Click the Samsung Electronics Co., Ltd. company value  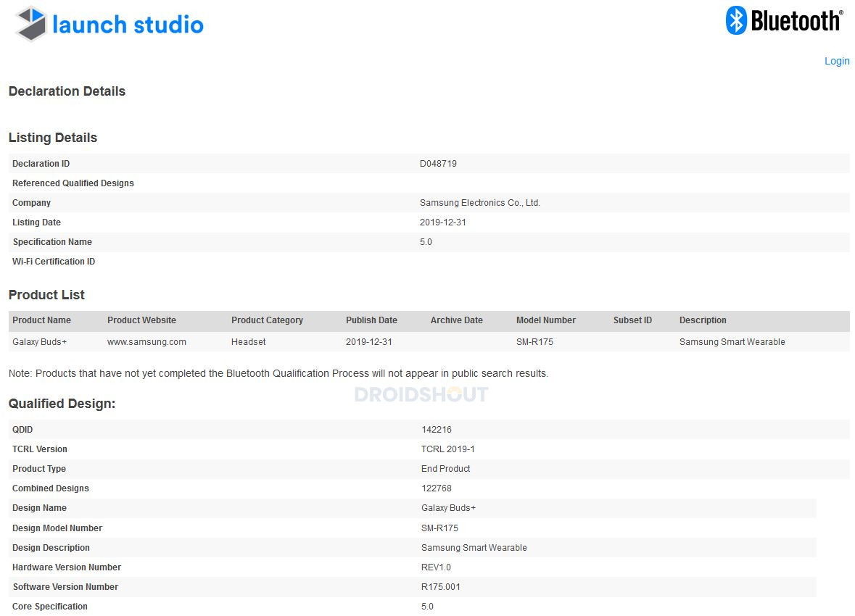click(479, 203)
